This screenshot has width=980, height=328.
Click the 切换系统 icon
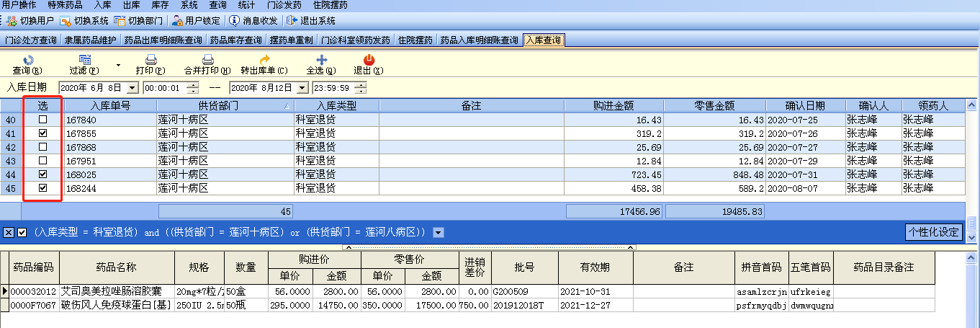66,21
